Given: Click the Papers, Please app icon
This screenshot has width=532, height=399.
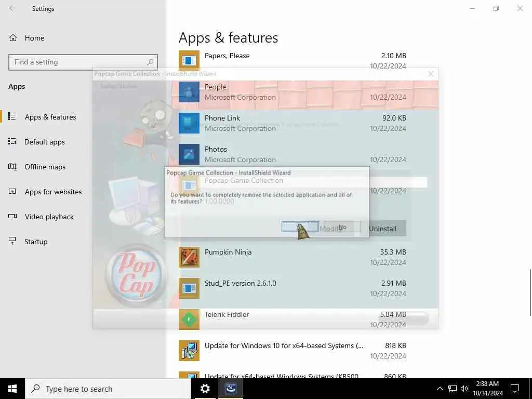Looking at the screenshot, I should pyautogui.click(x=189, y=60).
